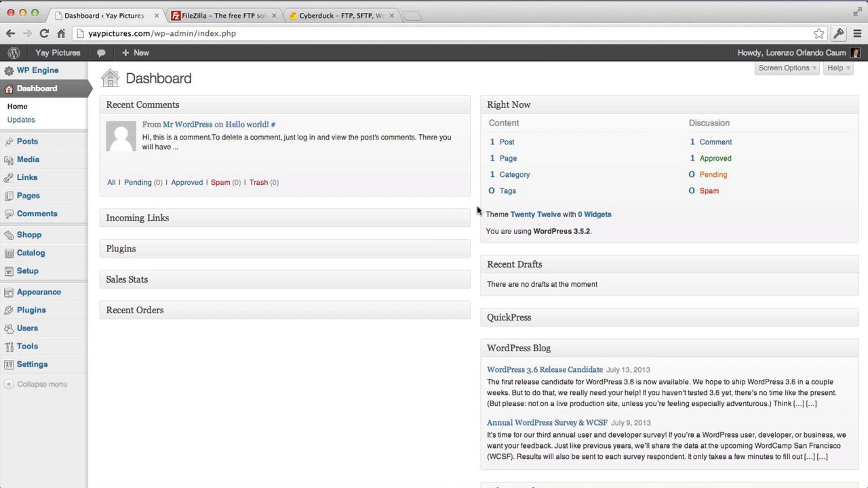This screenshot has width=868, height=488.
Task: Bookmark page with the star icon
Action: pyautogui.click(x=818, y=33)
